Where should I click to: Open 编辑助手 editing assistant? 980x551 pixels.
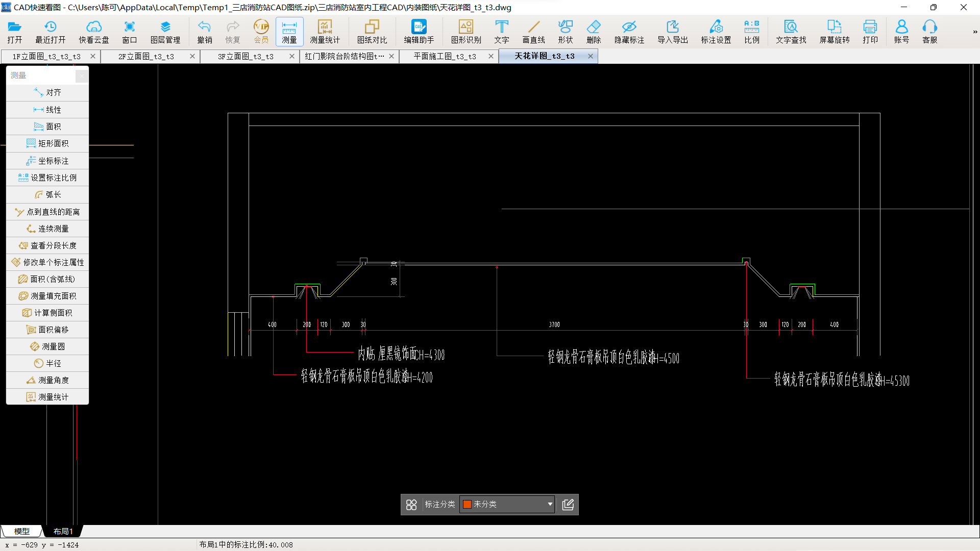419,32
